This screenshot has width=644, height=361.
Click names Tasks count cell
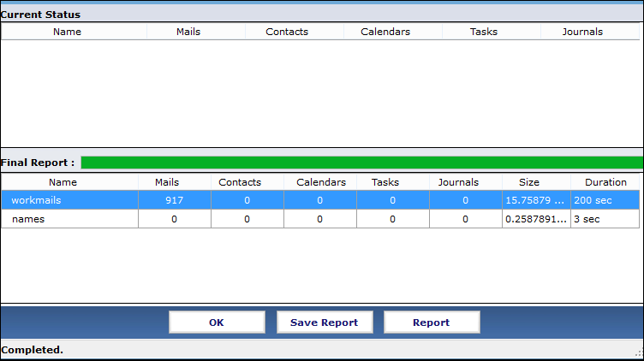(393, 219)
